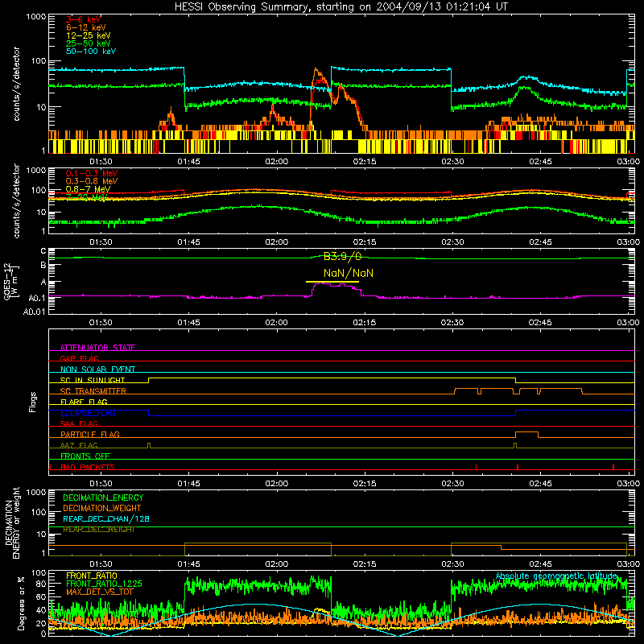This screenshot has height=644, width=644.
Task: Click the DECIMATION_ENERGY legend label
Action: pos(103,497)
